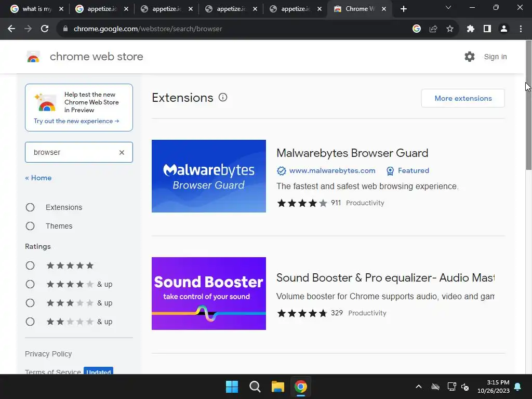532x399 pixels.
Task: Open taskbar Search magnifier
Action: point(255,387)
